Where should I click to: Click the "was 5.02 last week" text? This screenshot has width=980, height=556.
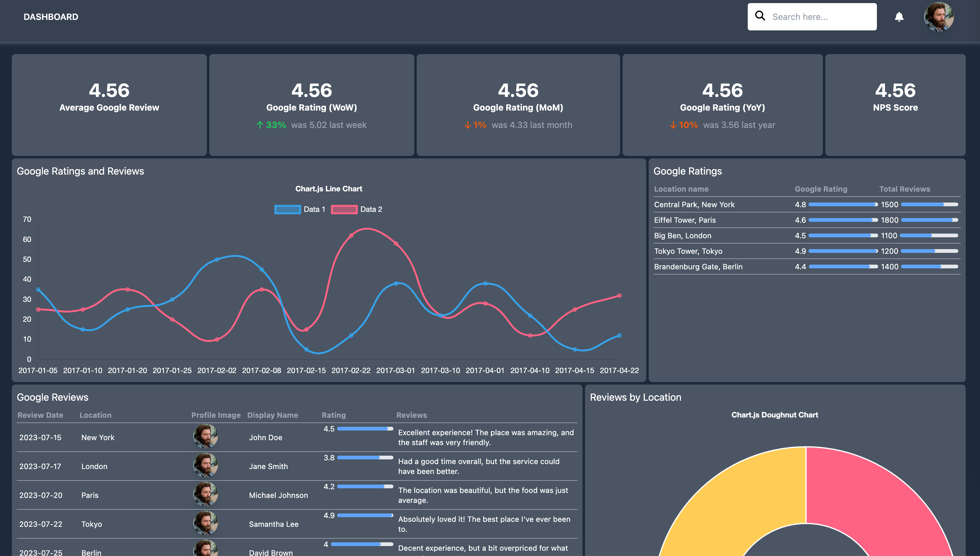click(329, 125)
